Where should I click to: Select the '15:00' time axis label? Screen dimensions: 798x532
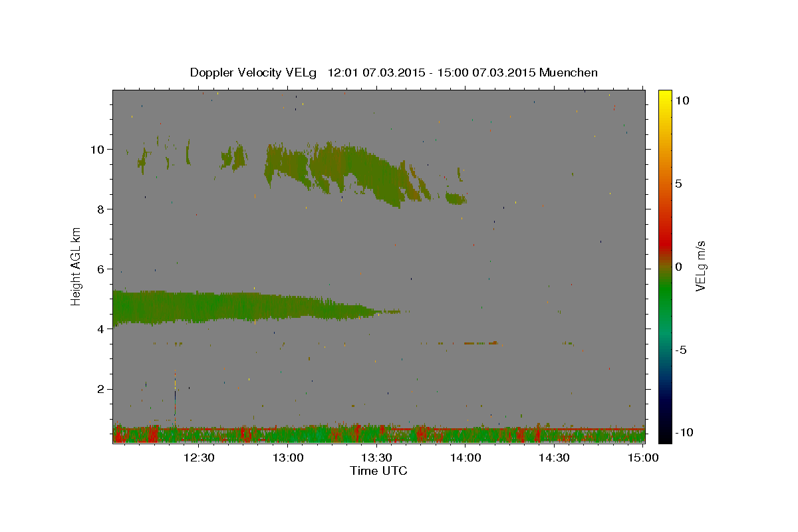click(x=643, y=458)
